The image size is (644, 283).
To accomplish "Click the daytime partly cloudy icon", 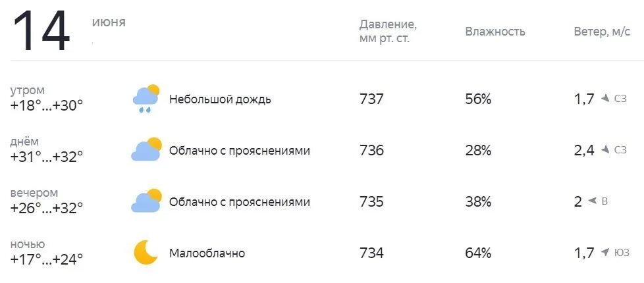I will [146, 150].
